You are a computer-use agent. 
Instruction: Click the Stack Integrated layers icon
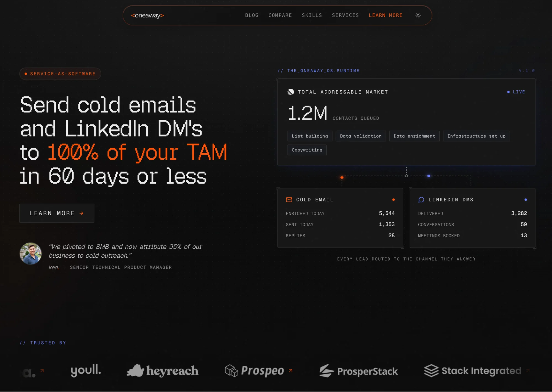point(431,371)
